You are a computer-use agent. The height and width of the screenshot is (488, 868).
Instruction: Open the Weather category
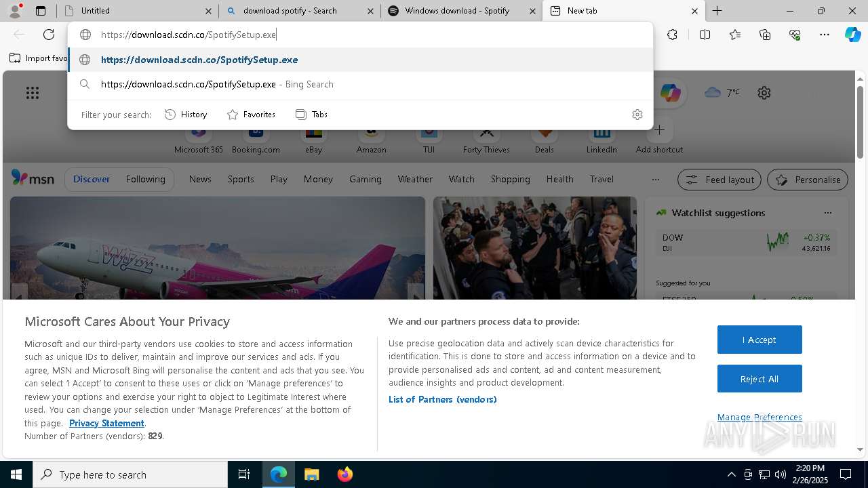click(x=415, y=179)
